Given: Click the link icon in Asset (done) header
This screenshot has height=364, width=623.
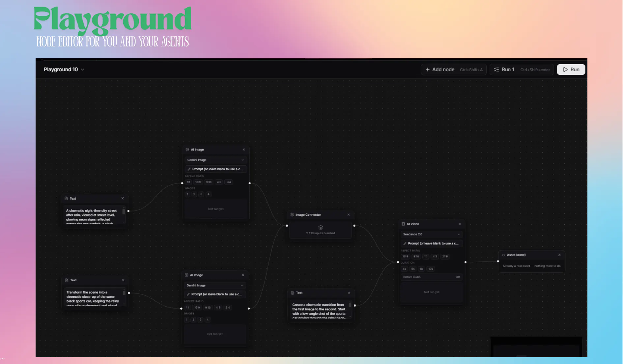Looking at the screenshot, I should (x=503, y=255).
